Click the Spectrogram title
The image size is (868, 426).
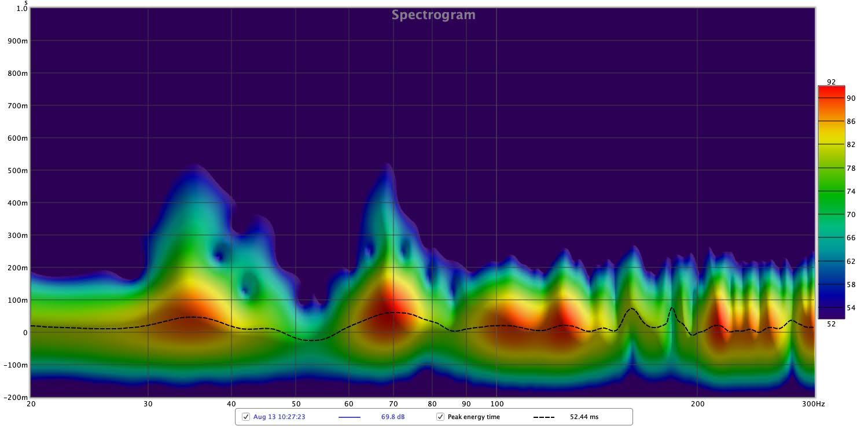click(x=433, y=15)
